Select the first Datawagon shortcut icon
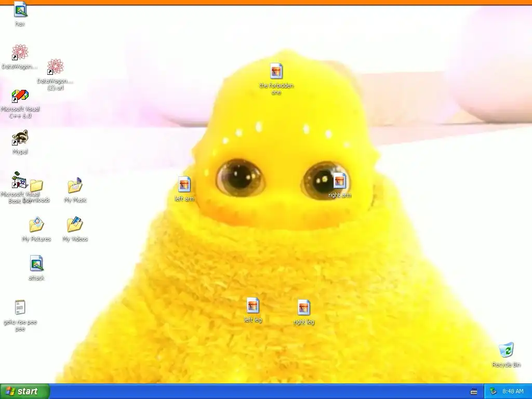The width and height of the screenshot is (532, 399). point(20,52)
